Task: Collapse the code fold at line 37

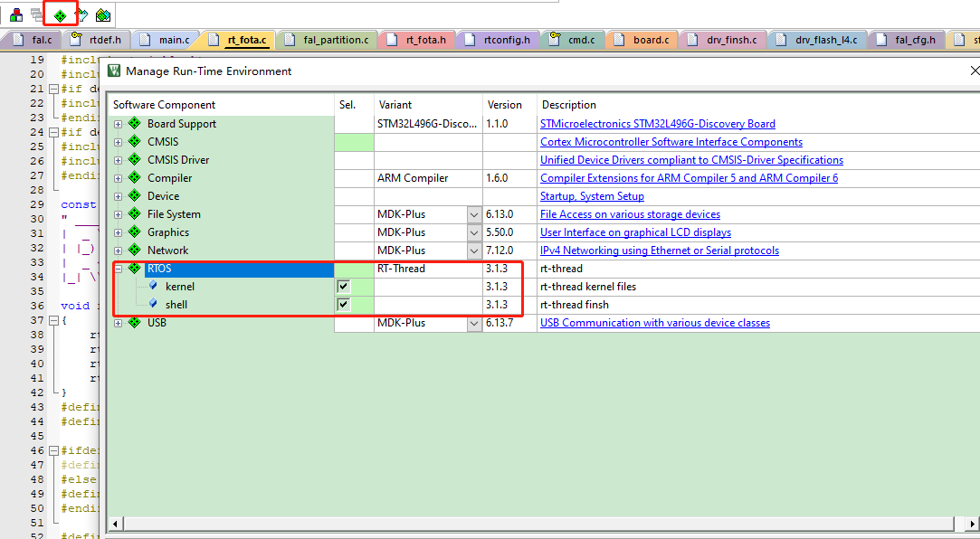Action: click(53, 320)
